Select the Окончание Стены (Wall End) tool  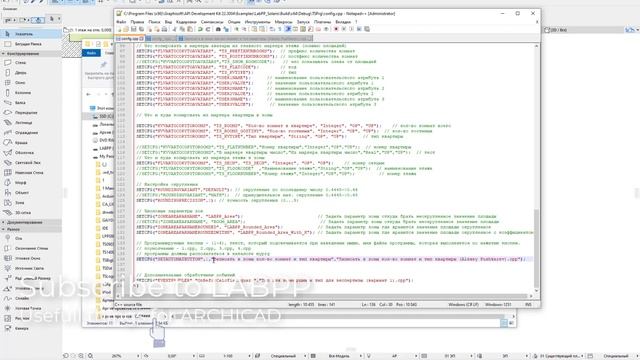point(31,248)
